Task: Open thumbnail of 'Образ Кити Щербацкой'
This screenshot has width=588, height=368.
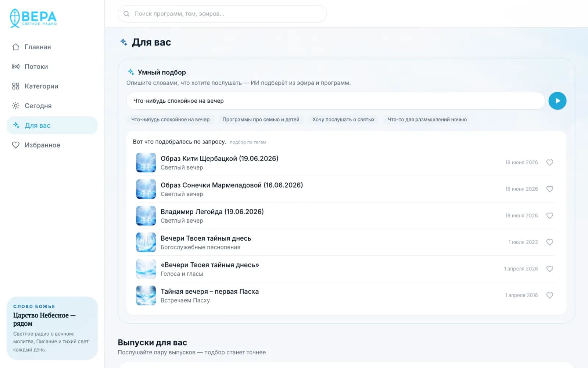Action: click(146, 162)
